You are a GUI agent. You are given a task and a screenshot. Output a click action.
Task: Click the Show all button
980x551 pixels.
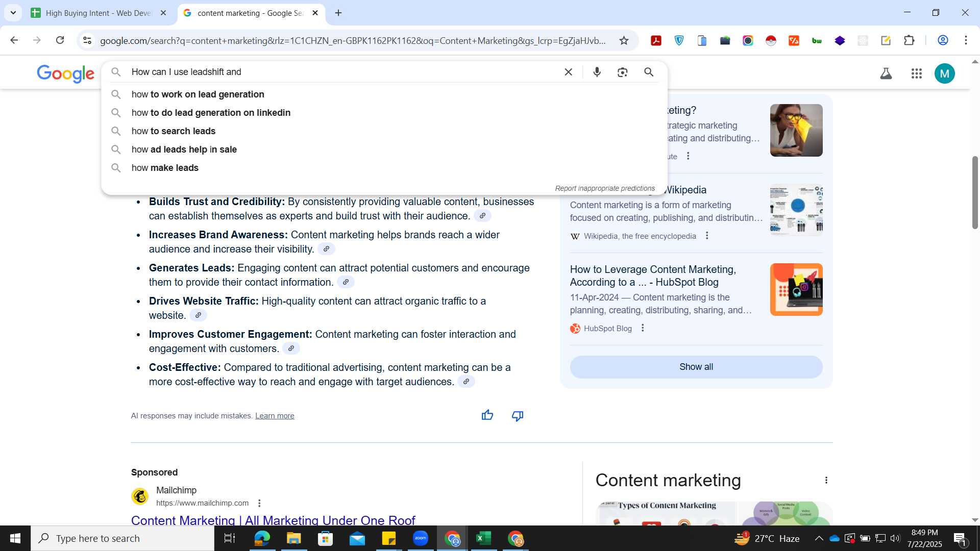[696, 367]
